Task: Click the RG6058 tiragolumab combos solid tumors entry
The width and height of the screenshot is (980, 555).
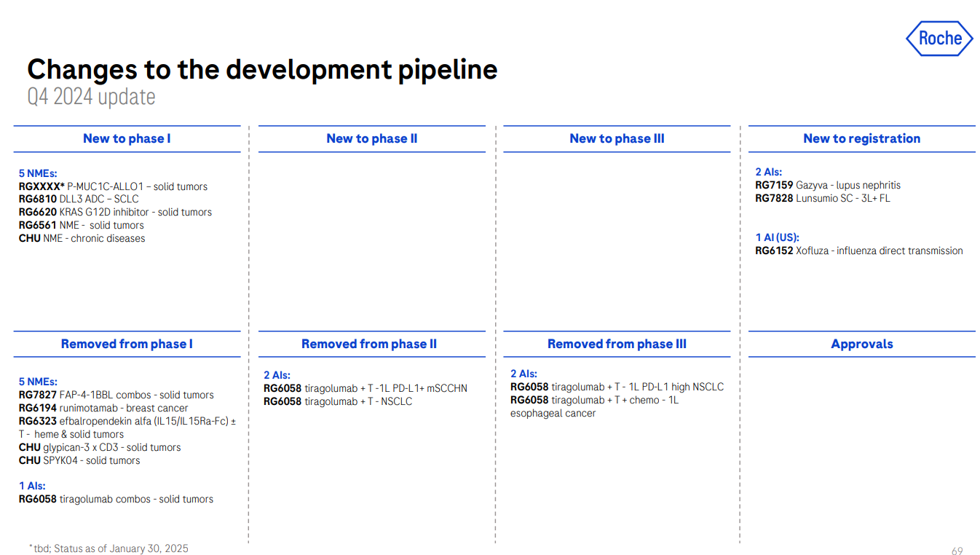Action: pyautogui.click(x=116, y=499)
